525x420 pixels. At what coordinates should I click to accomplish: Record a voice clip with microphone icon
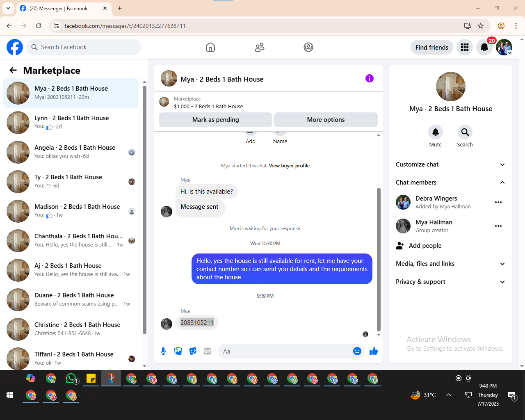point(163,351)
